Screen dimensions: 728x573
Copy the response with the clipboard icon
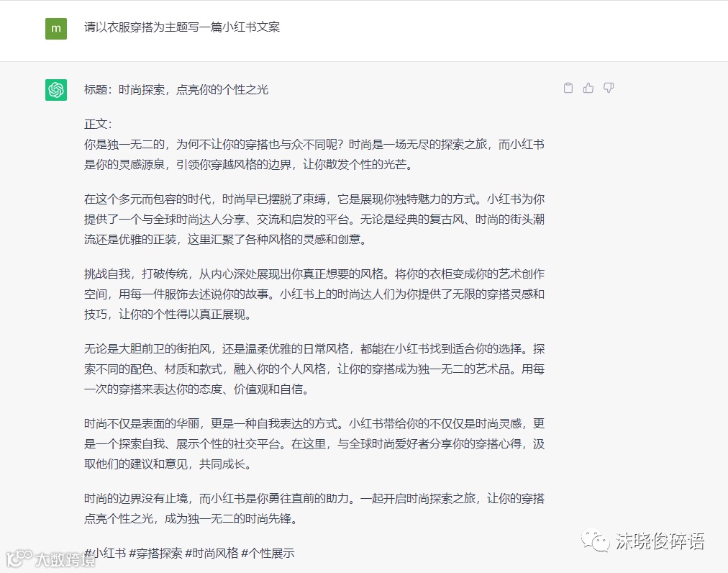coord(568,88)
